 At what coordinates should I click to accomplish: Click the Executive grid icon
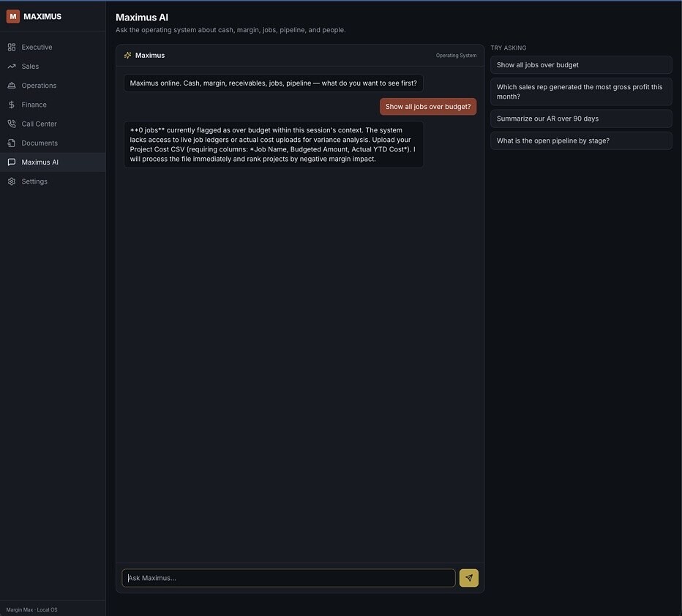tap(12, 47)
